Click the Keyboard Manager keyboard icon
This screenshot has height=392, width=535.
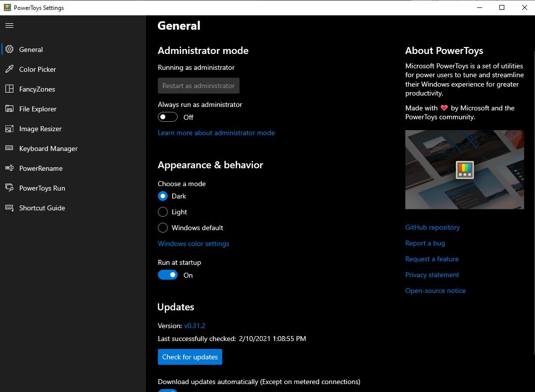[9, 148]
